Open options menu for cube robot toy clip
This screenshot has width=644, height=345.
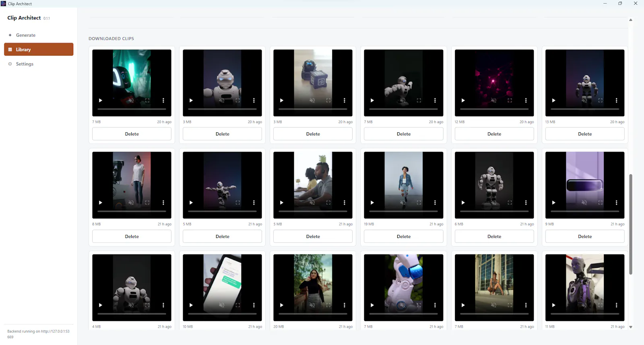click(345, 101)
